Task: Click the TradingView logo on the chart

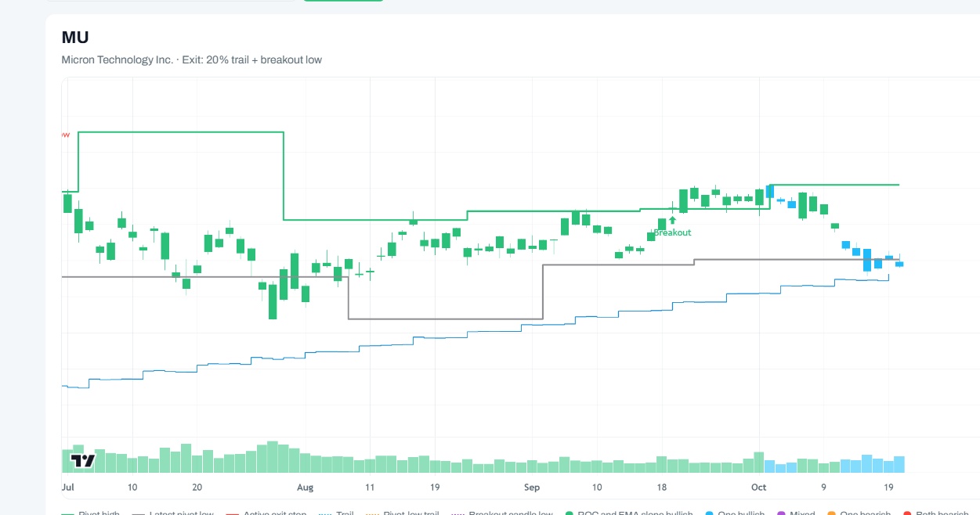Action: pyautogui.click(x=82, y=461)
